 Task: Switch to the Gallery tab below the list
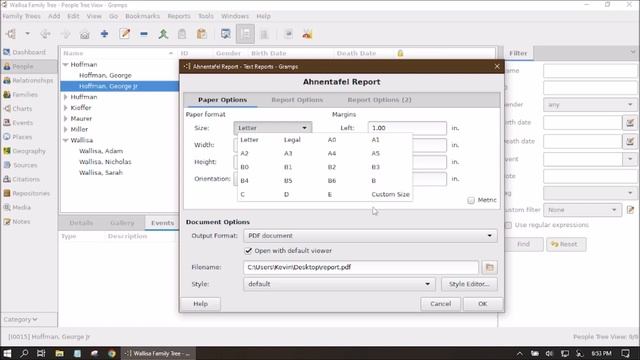[122, 223]
